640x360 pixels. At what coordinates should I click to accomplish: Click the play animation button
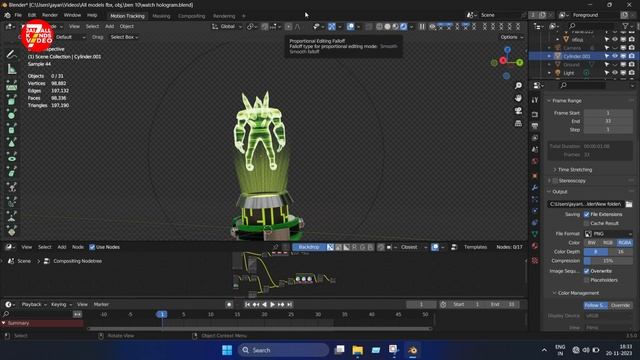[x=273, y=304]
